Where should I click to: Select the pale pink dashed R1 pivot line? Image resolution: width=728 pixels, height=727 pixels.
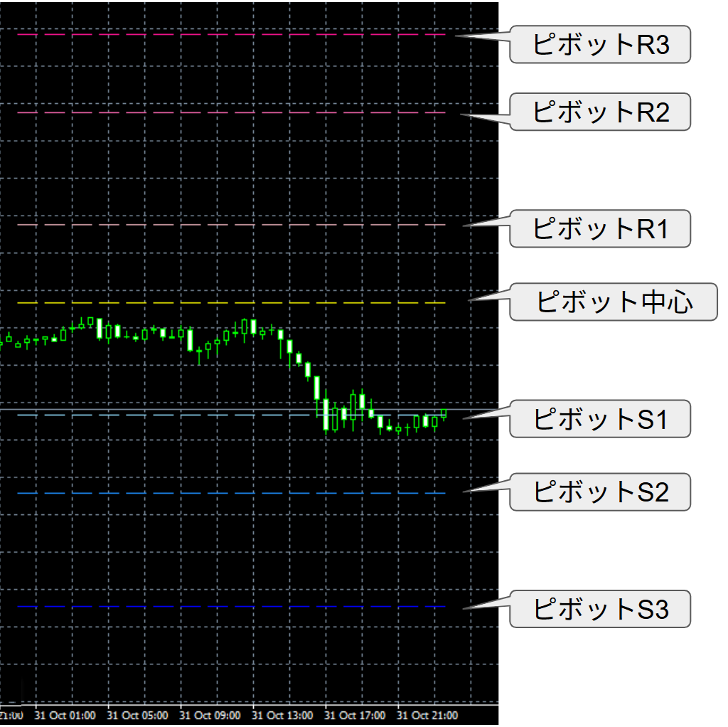(x=231, y=225)
